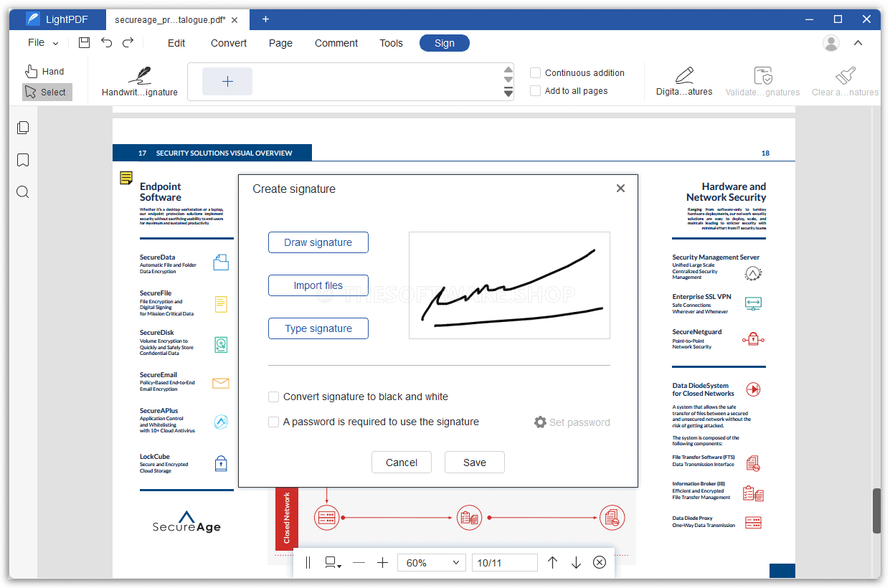Switch to the Edit tab

(x=176, y=43)
